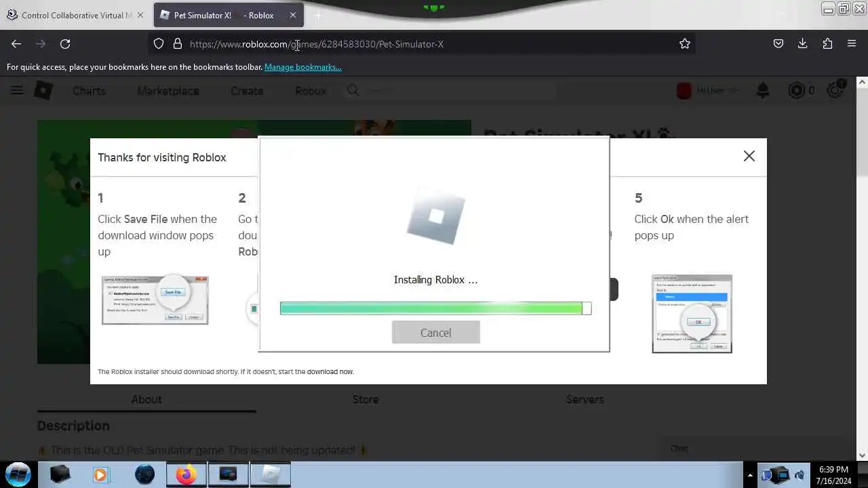Click the 'download now' link

330,371
